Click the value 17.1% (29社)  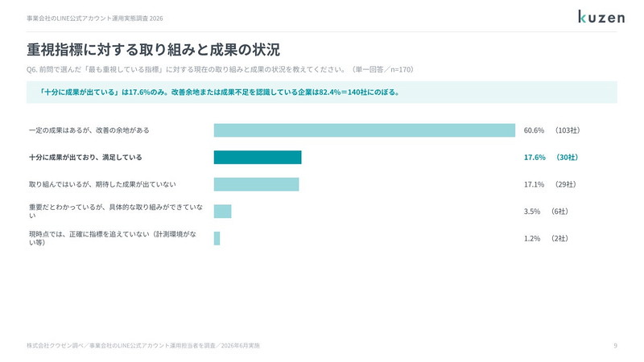pyautogui.click(x=550, y=184)
